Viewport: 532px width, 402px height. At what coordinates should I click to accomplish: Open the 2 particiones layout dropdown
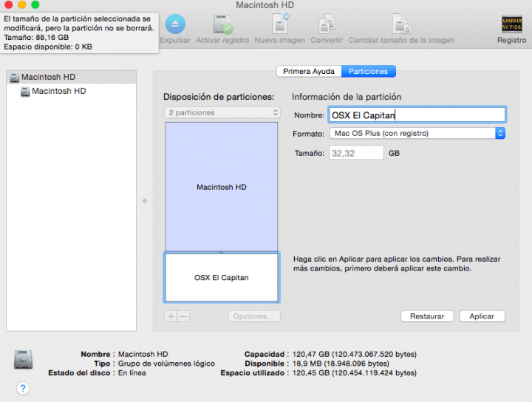tap(222, 112)
